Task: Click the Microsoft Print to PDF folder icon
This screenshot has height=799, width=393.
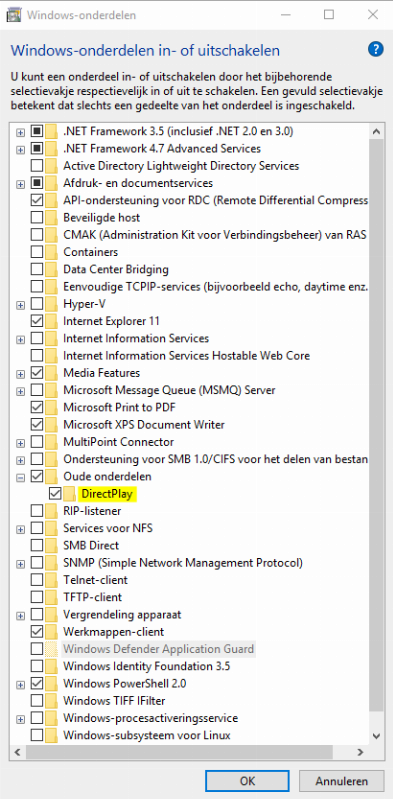Action: tap(51, 408)
